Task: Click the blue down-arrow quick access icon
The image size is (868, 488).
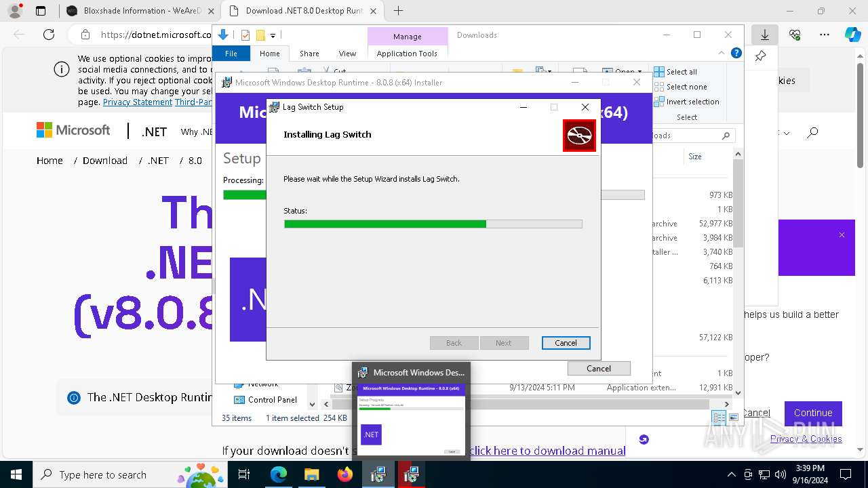Action: [x=223, y=35]
